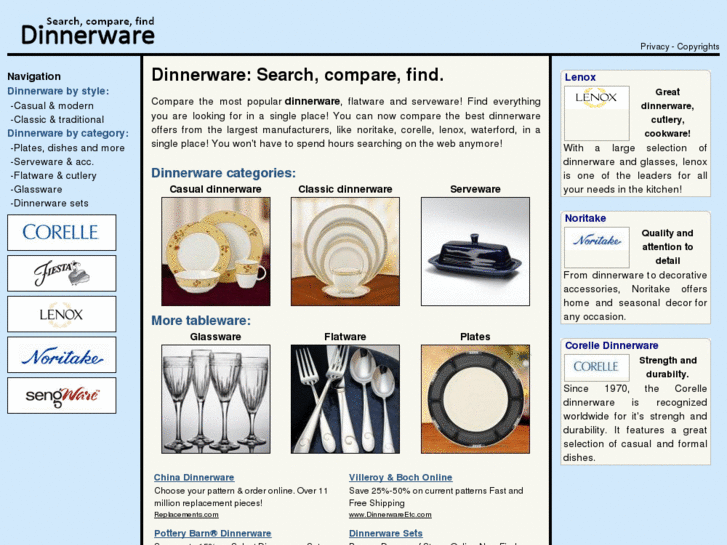Open the Casual dinnerware image
This screenshot has width=727, height=545.
(x=216, y=251)
